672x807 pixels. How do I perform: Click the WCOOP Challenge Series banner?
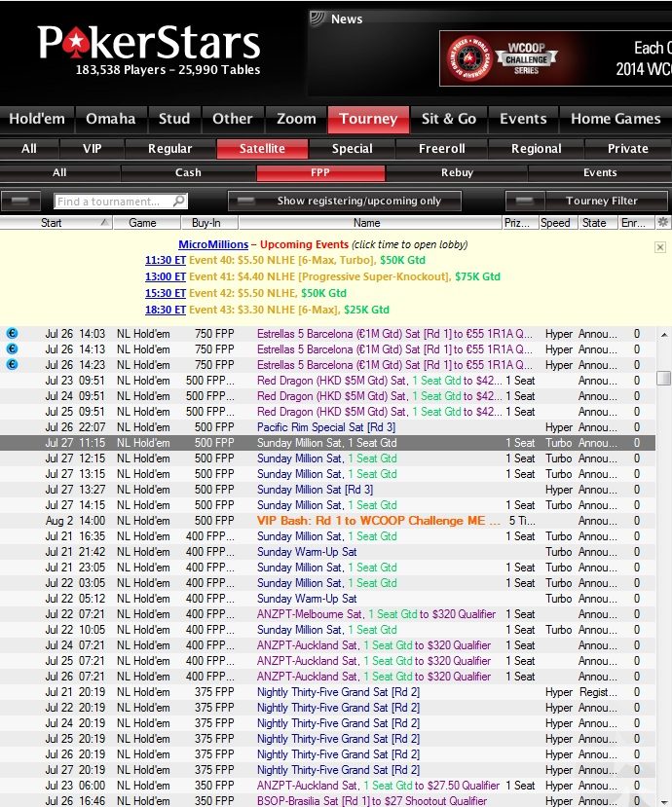(556, 58)
